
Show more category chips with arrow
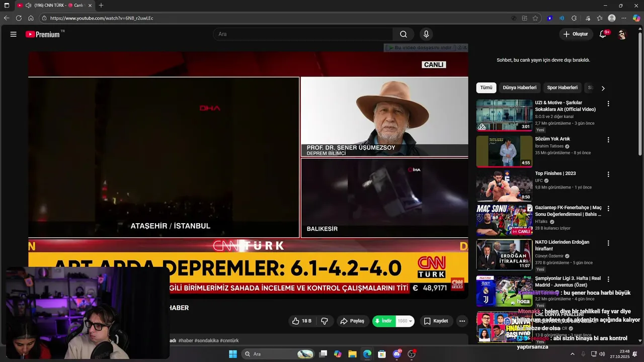(x=603, y=88)
